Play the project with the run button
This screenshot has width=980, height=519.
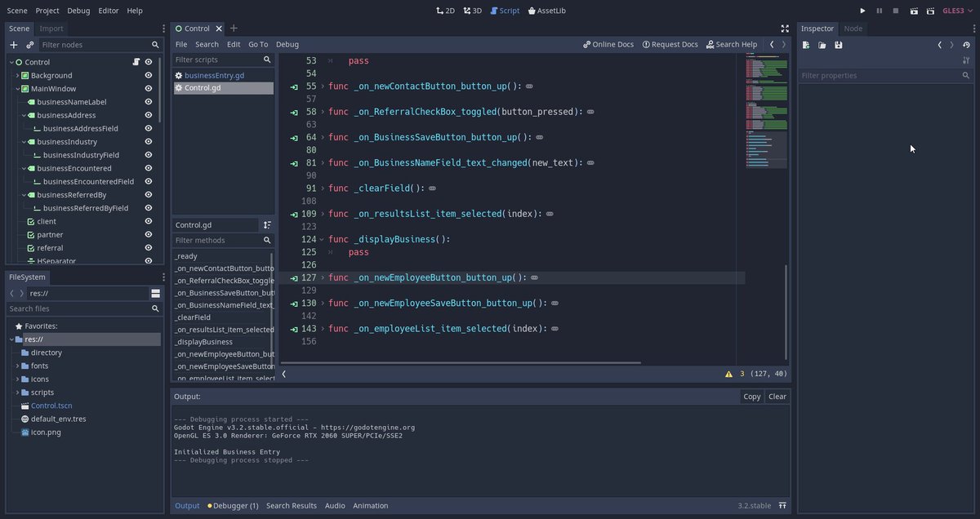(862, 11)
